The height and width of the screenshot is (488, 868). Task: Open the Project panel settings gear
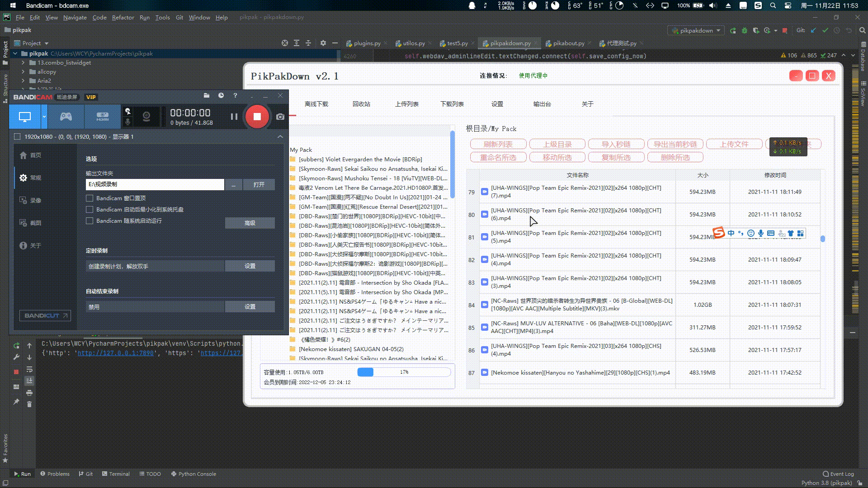point(323,43)
